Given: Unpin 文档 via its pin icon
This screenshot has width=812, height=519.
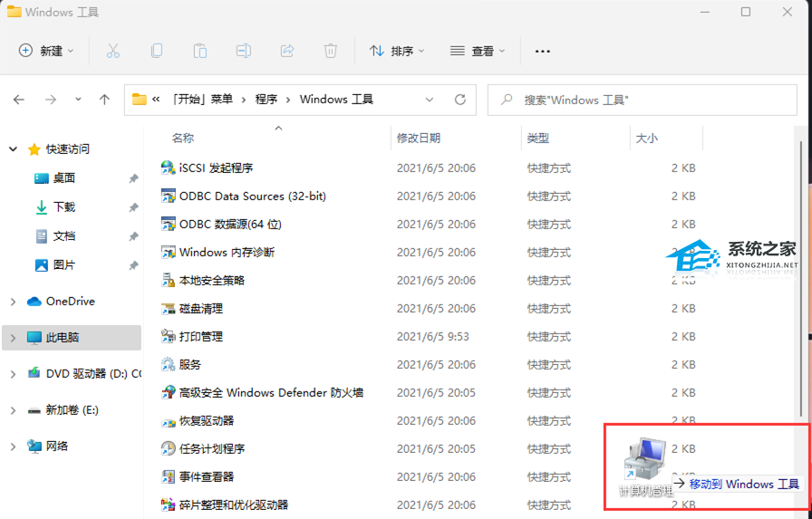Looking at the screenshot, I should click(x=133, y=236).
